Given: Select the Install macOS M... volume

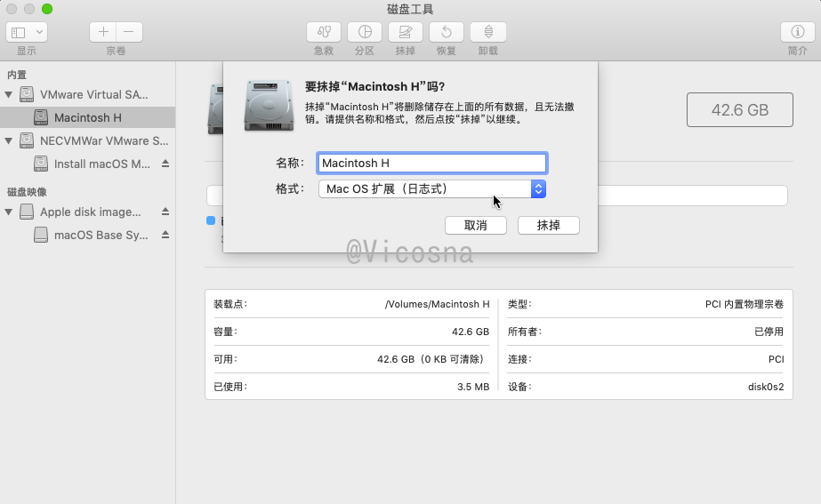Looking at the screenshot, I should tap(102, 164).
